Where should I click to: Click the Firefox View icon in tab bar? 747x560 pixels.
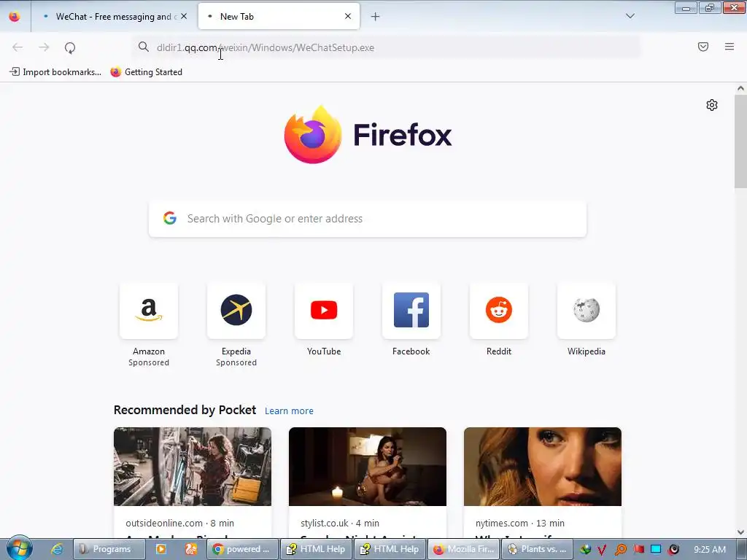pos(15,17)
